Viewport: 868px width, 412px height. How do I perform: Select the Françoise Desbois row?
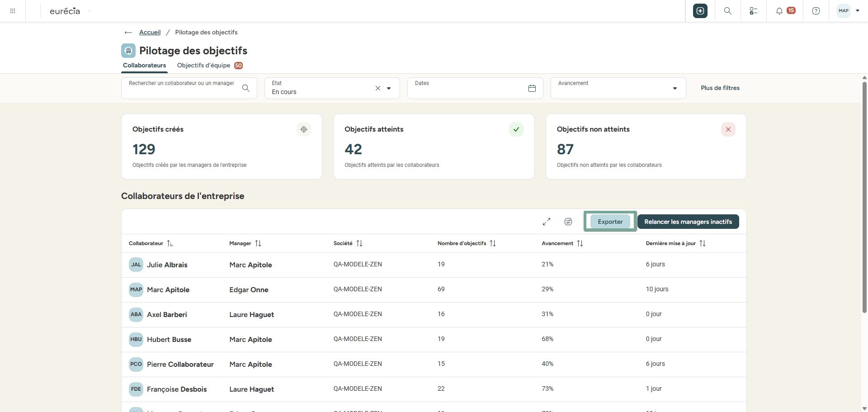(434, 389)
